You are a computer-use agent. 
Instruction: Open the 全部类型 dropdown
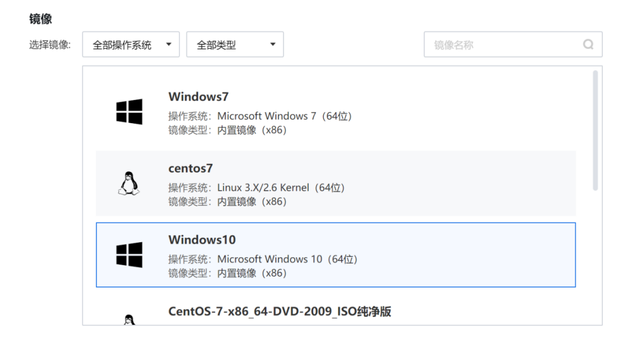click(235, 44)
